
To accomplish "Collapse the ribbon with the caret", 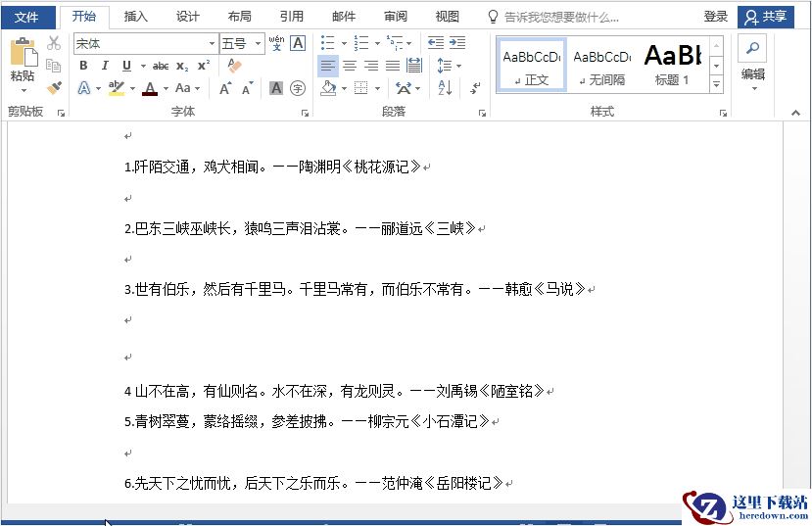I will tap(795, 113).
